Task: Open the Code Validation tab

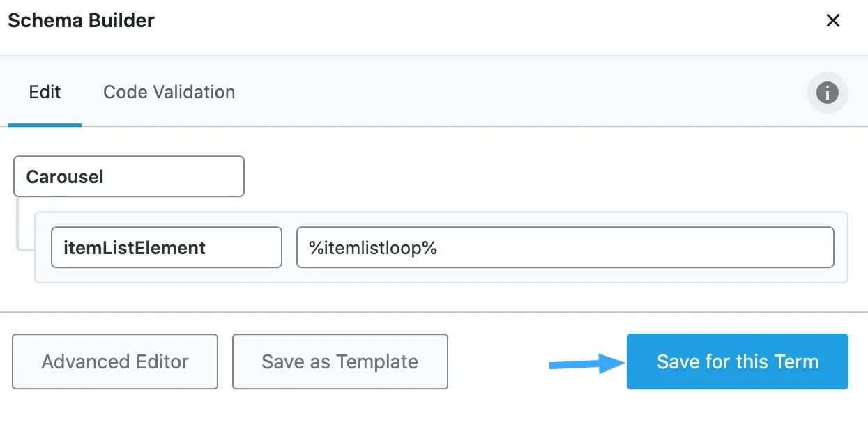Action: pyautogui.click(x=169, y=92)
